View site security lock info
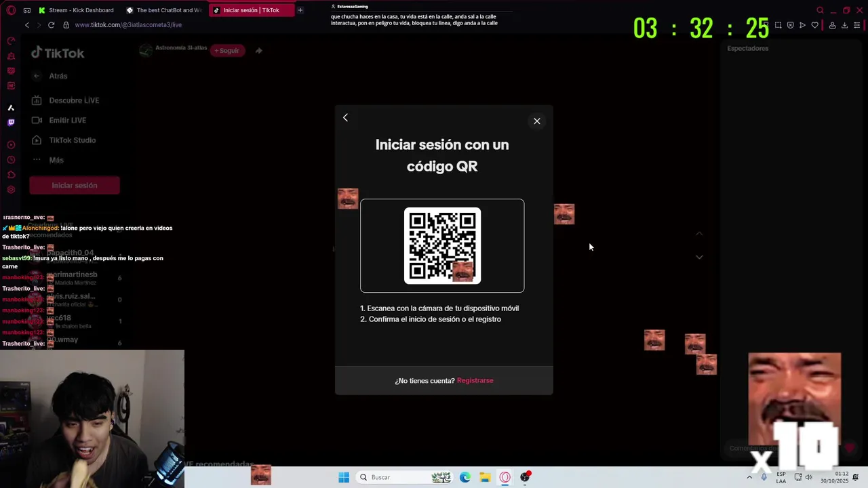This screenshot has width=868, height=488. [x=66, y=25]
